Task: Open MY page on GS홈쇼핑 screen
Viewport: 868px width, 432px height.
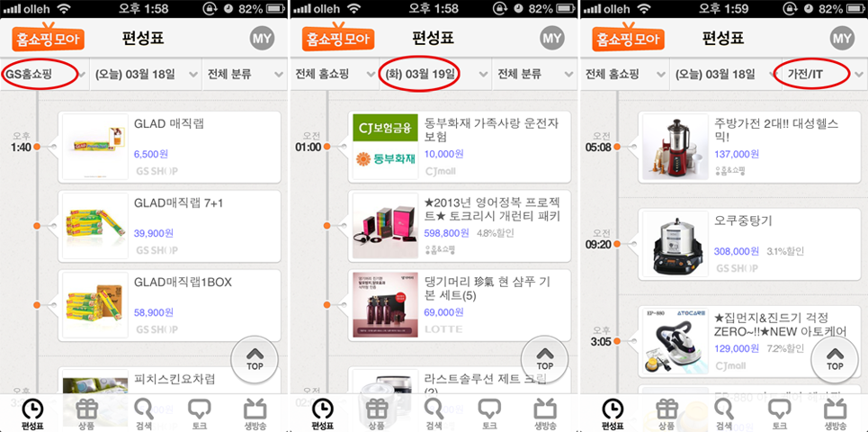Action: (x=263, y=38)
